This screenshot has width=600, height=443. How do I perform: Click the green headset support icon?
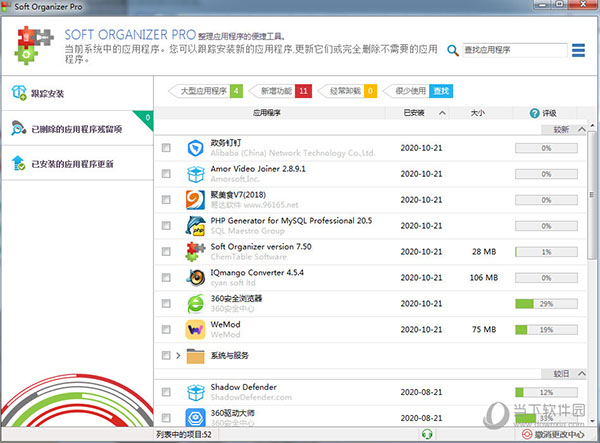(427, 434)
